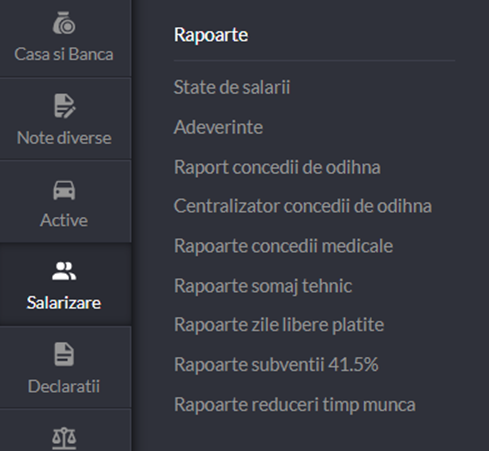Image resolution: width=489 pixels, height=451 pixels.
Task: Open Rapoarte reduceri timp munca
Action: tap(295, 405)
